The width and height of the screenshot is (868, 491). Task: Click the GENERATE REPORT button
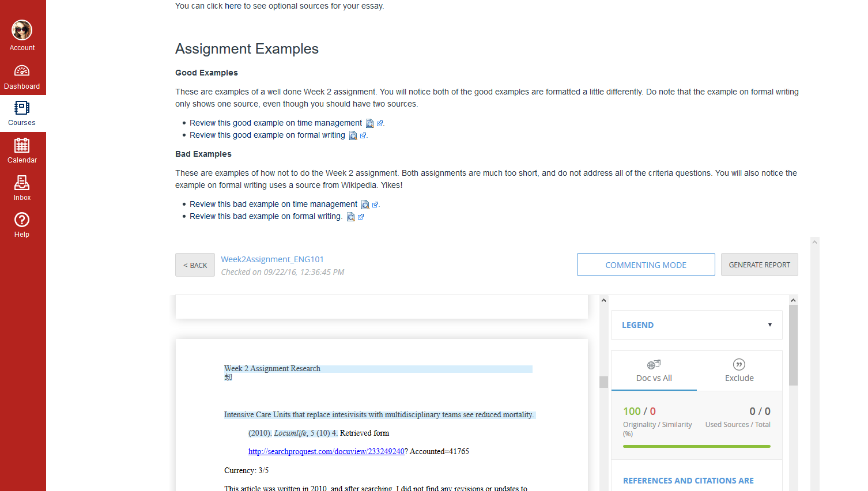tap(759, 265)
